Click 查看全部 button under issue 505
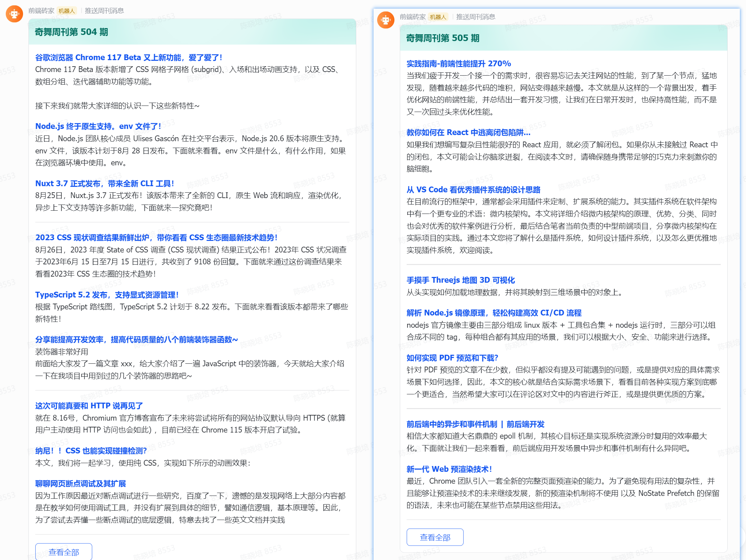The image size is (746, 560). [x=435, y=537]
